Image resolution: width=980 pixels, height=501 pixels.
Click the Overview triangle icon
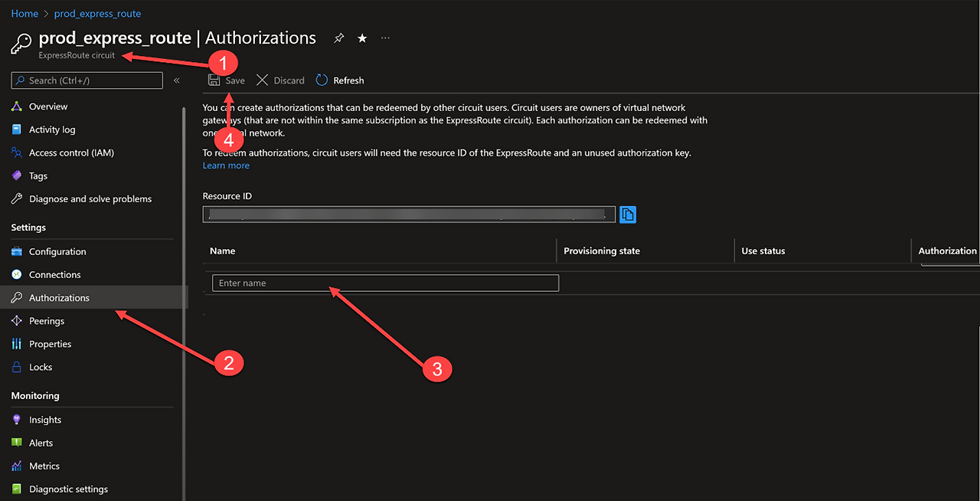[17, 106]
